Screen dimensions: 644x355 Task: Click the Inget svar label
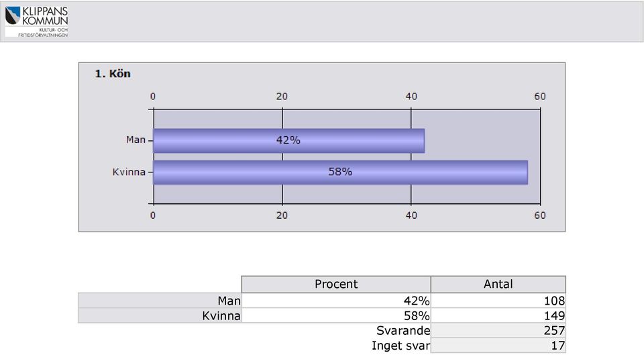coord(401,346)
